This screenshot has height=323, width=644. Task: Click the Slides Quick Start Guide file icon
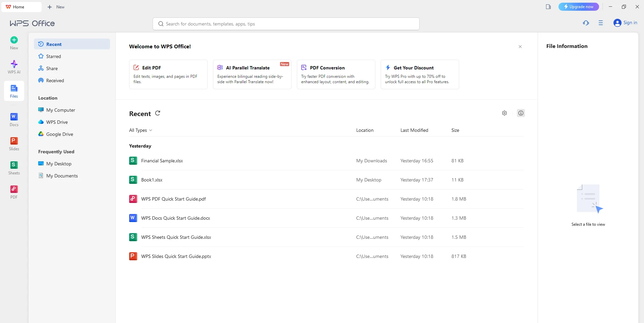pos(133,256)
